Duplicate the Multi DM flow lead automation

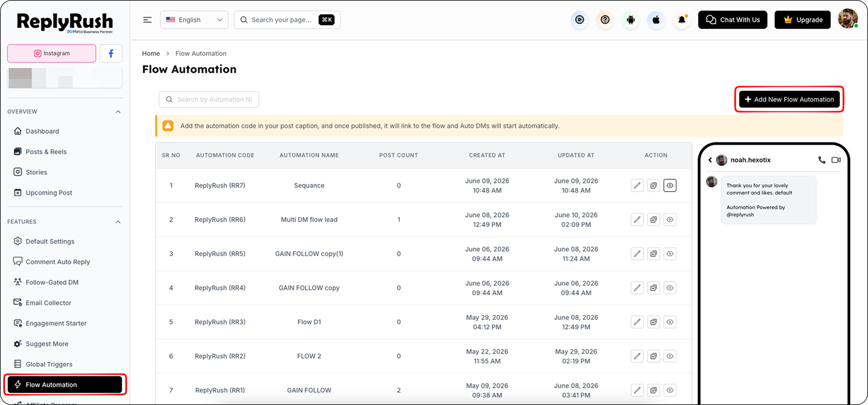(x=653, y=219)
